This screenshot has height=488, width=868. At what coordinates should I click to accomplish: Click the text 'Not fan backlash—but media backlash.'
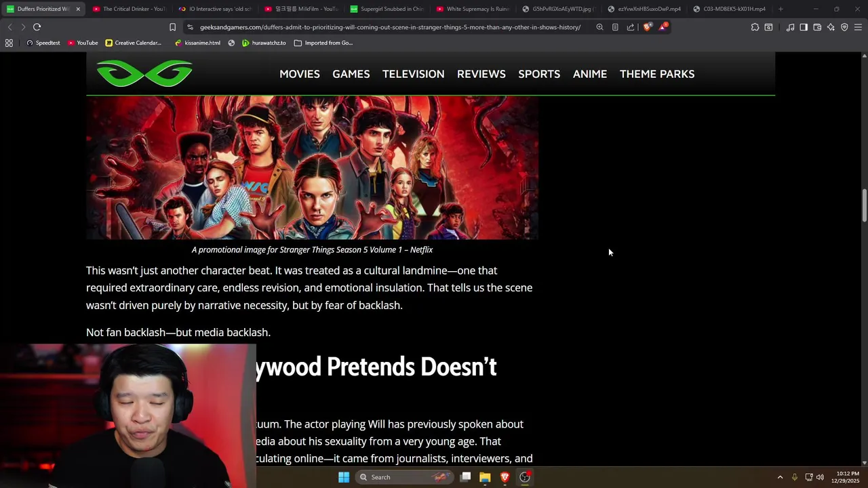pos(178,332)
